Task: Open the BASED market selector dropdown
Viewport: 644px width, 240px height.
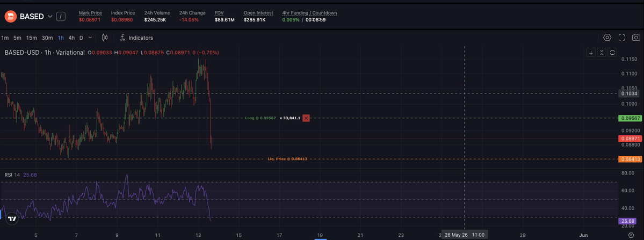Action: [x=50, y=17]
